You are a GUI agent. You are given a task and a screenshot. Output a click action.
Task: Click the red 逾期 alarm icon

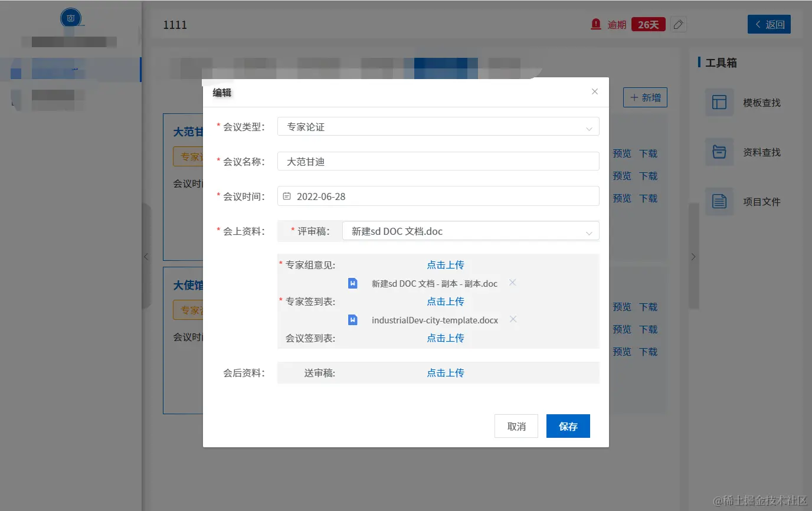pos(596,24)
